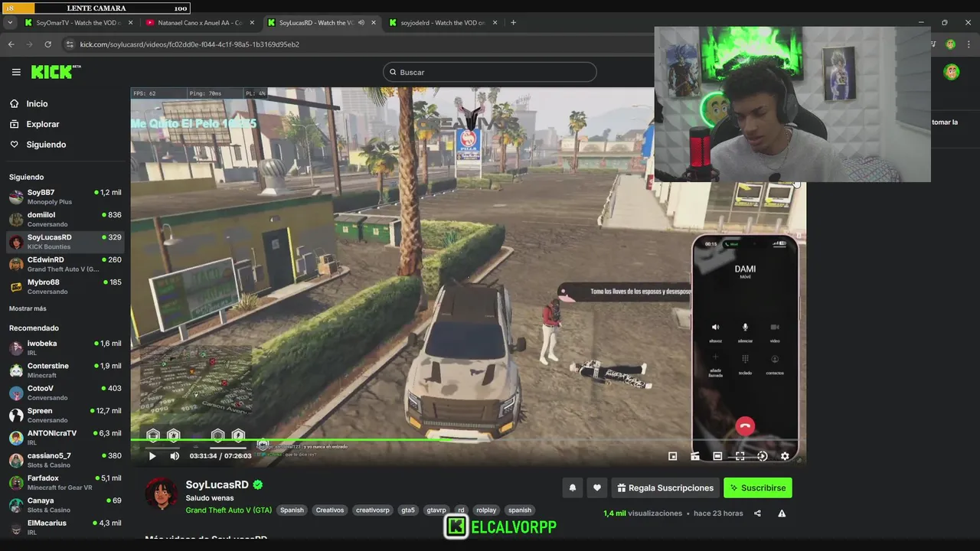Open Siguiendo in sidebar

46,145
